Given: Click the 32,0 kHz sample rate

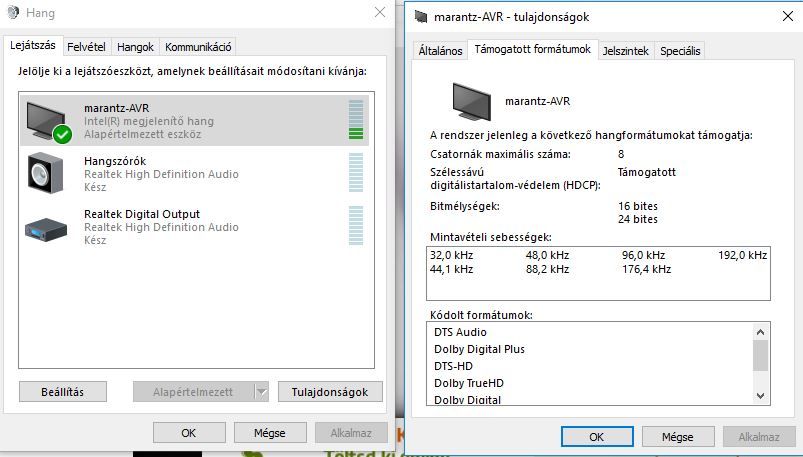Looking at the screenshot, I should [x=451, y=255].
